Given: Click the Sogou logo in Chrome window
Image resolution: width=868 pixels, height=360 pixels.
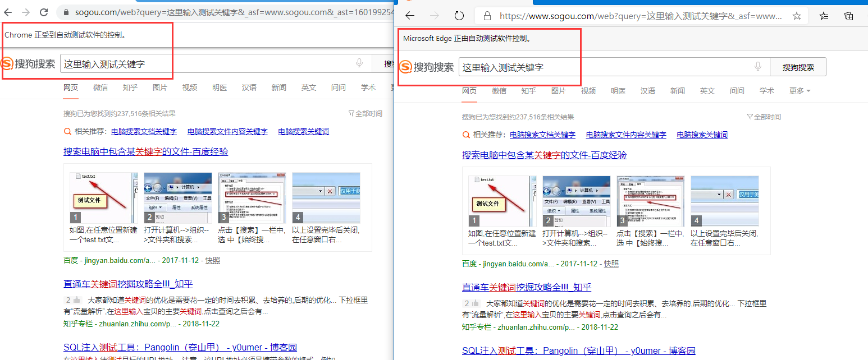Looking at the screenshot, I should tap(28, 63).
